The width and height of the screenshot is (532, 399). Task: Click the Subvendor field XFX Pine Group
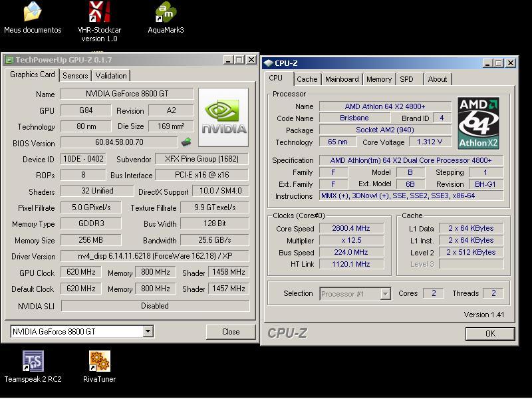tap(201, 159)
